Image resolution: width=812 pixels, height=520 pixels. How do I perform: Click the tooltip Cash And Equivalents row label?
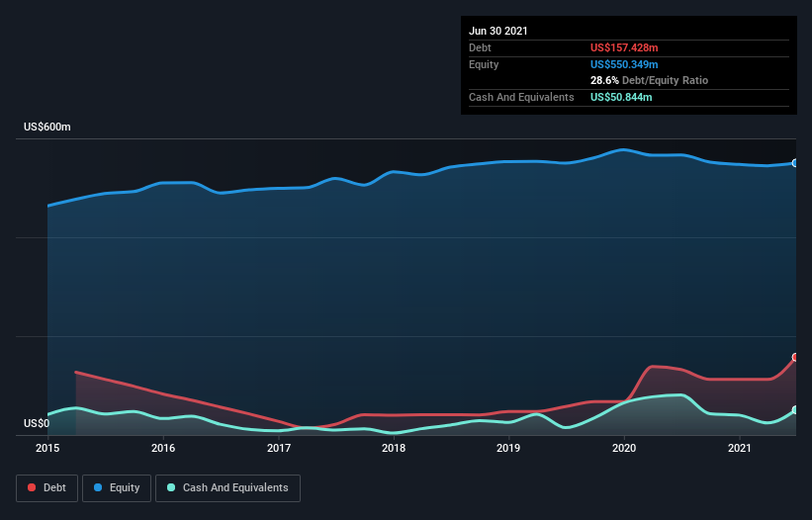[521, 97]
